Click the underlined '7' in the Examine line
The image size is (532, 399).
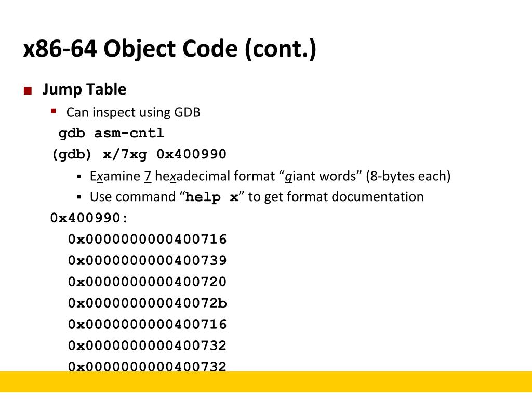pyautogui.click(x=148, y=176)
